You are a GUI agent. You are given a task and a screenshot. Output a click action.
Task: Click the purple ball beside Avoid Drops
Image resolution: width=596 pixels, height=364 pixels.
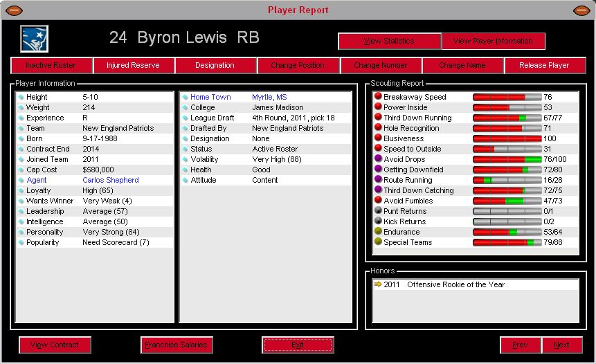(x=378, y=159)
